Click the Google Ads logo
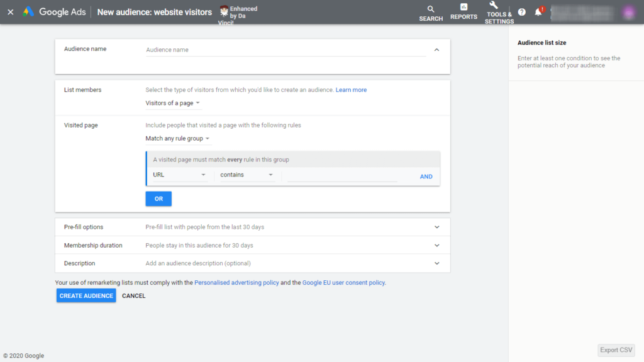Viewport: 644px width, 362px height. pos(28,12)
